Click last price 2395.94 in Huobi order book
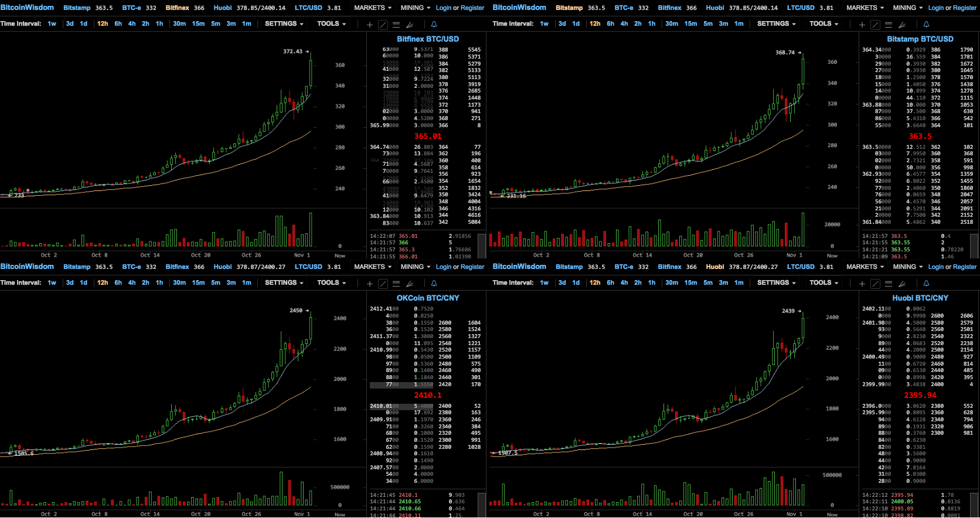The image size is (980, 518). 920,395
